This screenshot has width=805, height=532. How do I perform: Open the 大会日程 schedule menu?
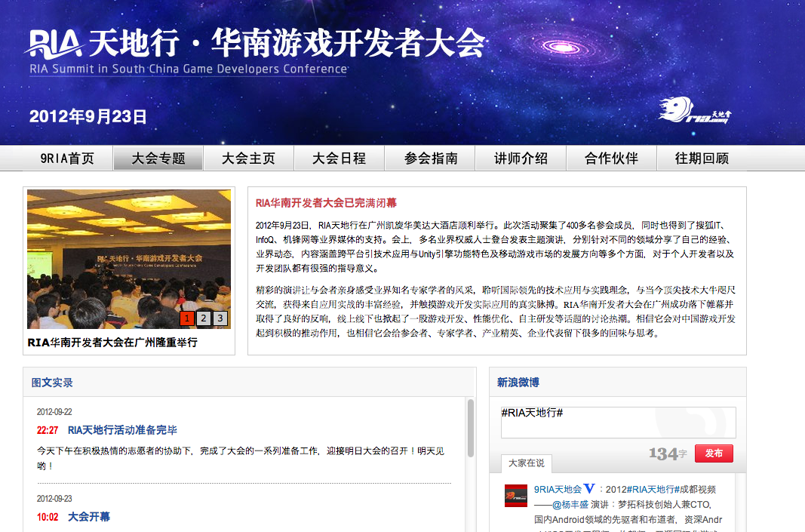339,158
